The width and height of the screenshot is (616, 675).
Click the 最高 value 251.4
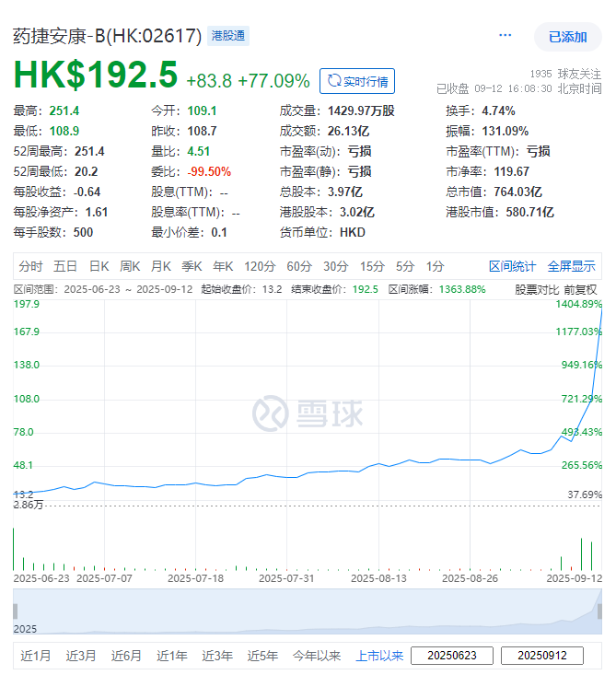(64, 111)
